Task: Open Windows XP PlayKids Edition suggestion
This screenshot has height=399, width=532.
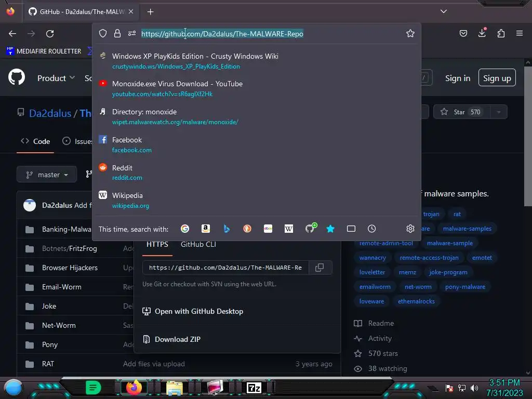Action: click(x=256, y=61)
